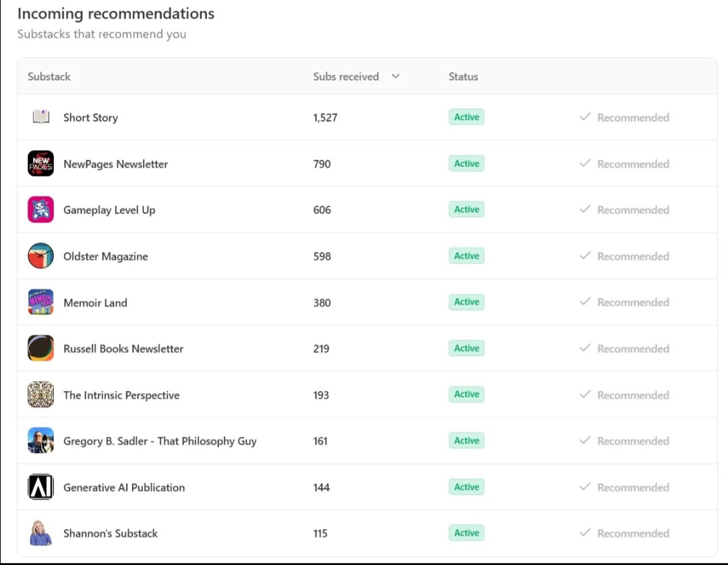This screenshot has height=565, width=728.
Task: Open the NewPages Newsletter logo
Action: (x=41, y=163)
